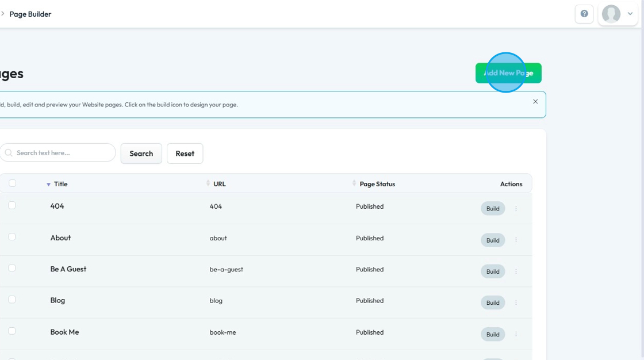The width and height of the screenshot is (644, 360).
Task: Open more options for About row
Action: click(516, 240)
